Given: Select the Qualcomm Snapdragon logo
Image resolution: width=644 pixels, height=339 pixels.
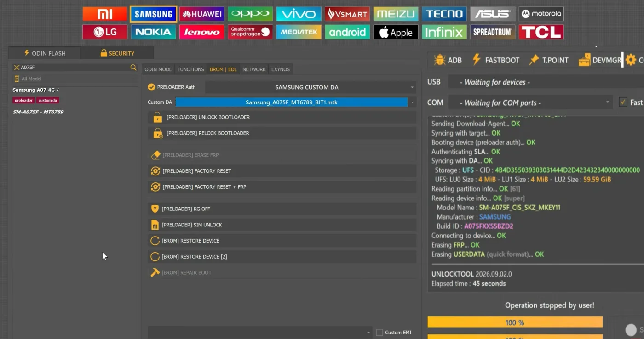Looking at the screenshot, I should point(250,32).
